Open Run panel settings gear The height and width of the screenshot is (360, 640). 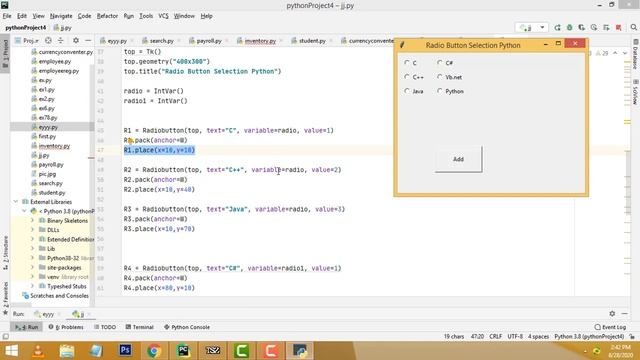612,313
